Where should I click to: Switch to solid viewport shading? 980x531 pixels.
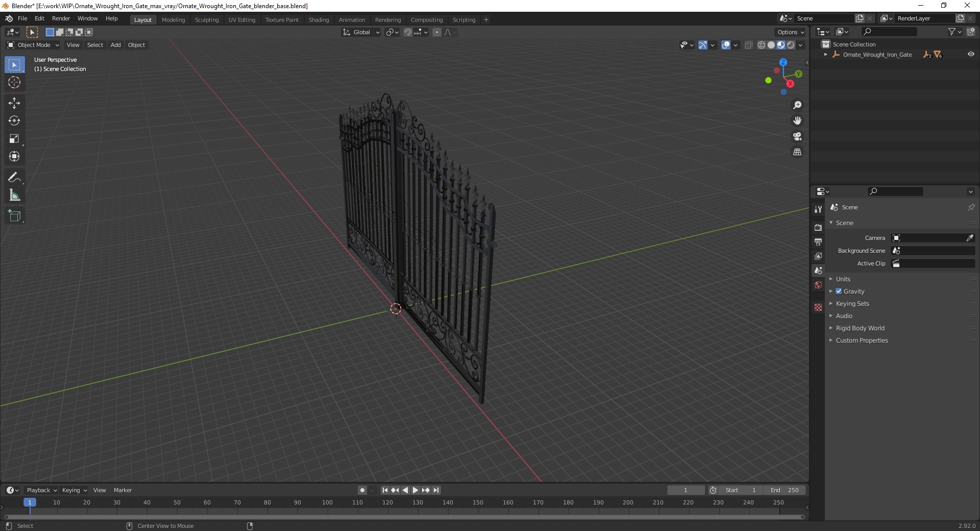[x=771, y=45]
